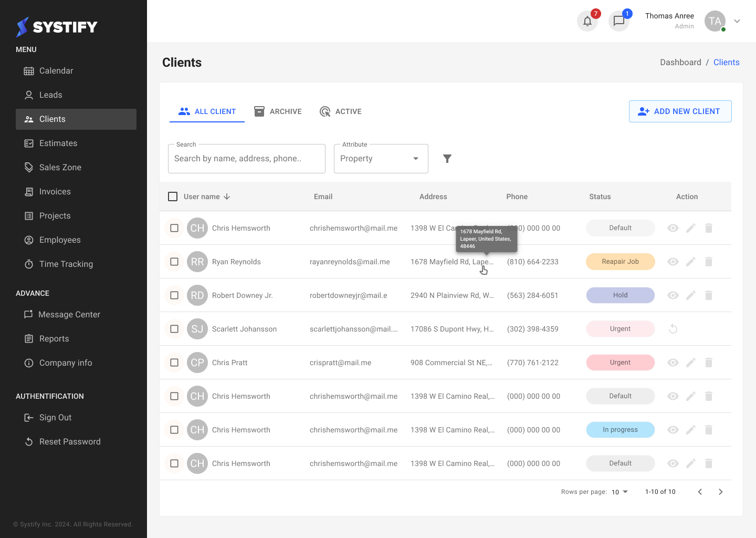Click the ADD NEW CLIENT button
The height and width of the screenshot is (538, 756).
click(x=680, y=111)
